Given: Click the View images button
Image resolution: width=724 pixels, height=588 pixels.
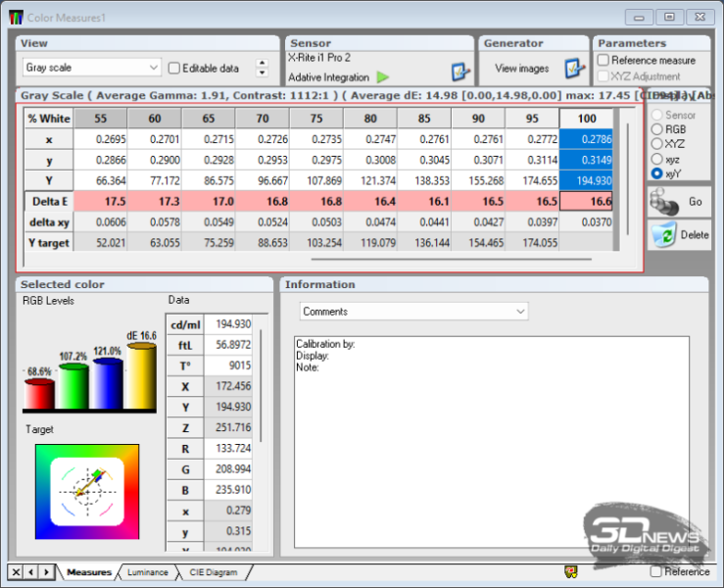Looking at the screenshot, I should pyautogui.click(x=522, y=69).
